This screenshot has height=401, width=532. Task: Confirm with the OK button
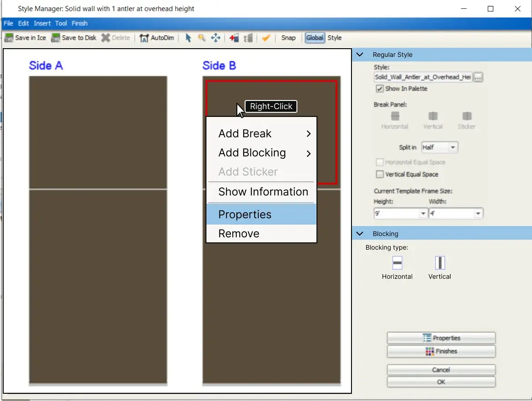(x=441, y=382)
